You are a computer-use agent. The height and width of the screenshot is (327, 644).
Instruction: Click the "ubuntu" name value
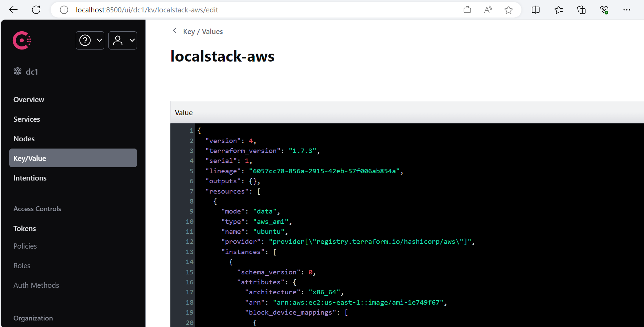point(269,232)
